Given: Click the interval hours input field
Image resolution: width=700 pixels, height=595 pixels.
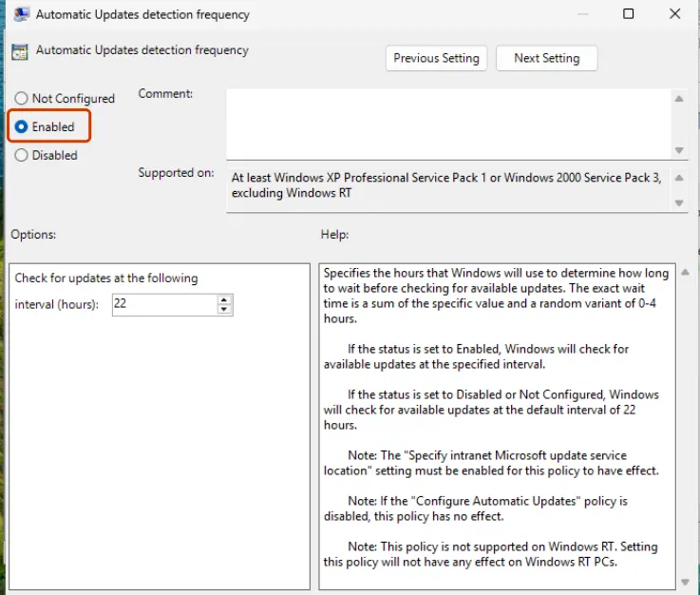Looking at the screenshot, I should (164, 305).
